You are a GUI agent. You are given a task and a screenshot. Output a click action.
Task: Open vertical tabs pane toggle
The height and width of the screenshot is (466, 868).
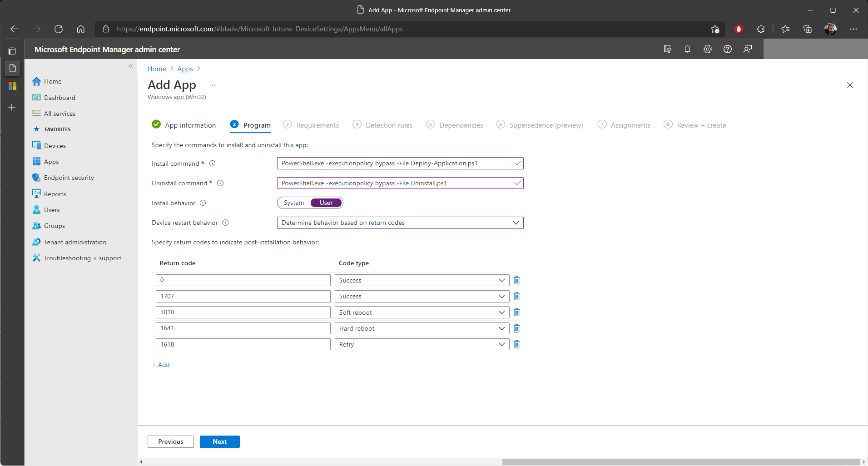12,51
